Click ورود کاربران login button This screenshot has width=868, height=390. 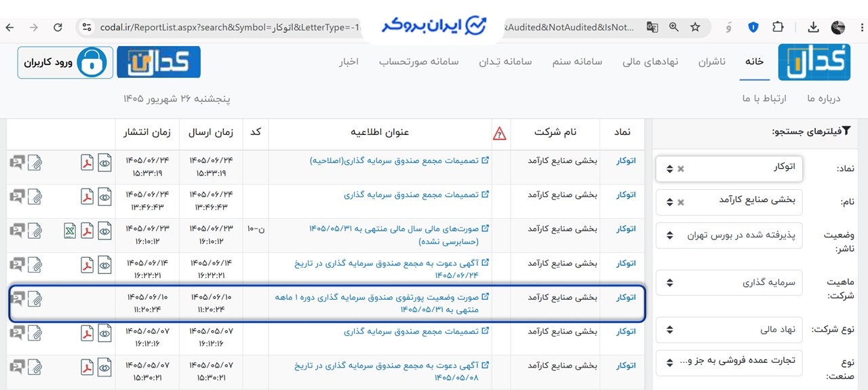point(66,62)
